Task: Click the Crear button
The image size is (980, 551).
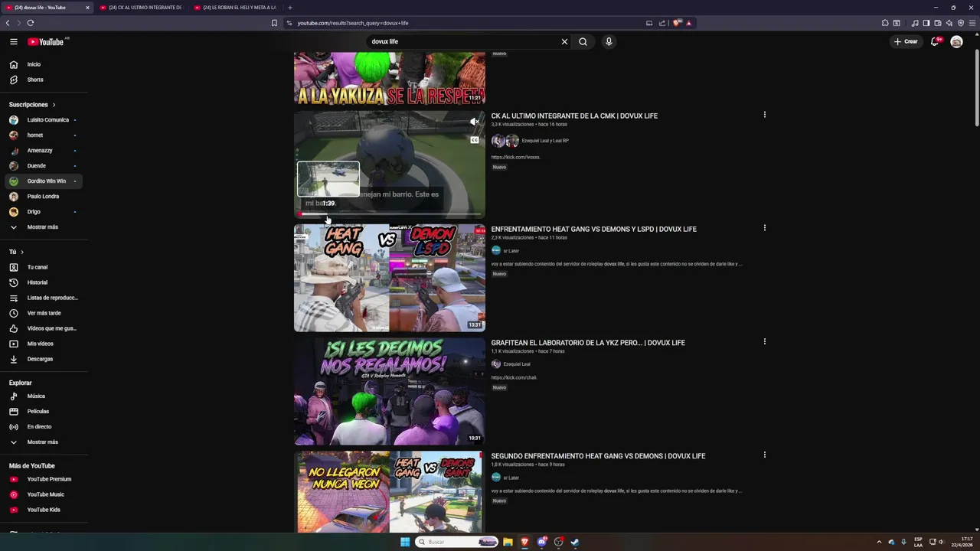Action: (x=906, y=41)
